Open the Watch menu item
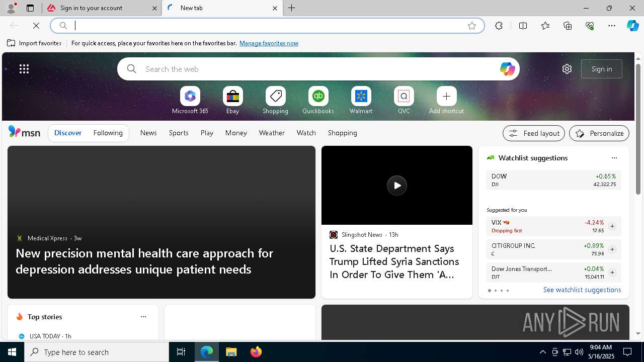644x362 pixels. tap(306, 133)
